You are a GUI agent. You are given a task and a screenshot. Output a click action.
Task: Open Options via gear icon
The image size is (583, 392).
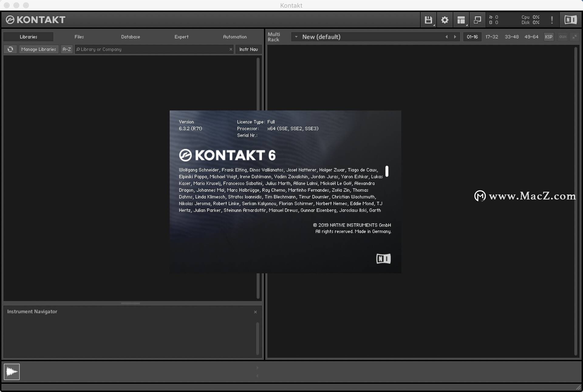(x=445, y=20)
